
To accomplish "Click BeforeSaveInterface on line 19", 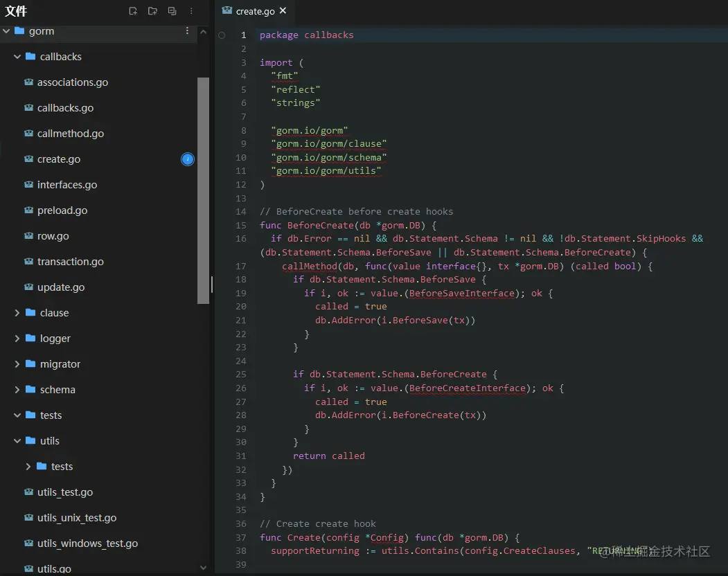I will pyautogui.click(x=461, y=294).
